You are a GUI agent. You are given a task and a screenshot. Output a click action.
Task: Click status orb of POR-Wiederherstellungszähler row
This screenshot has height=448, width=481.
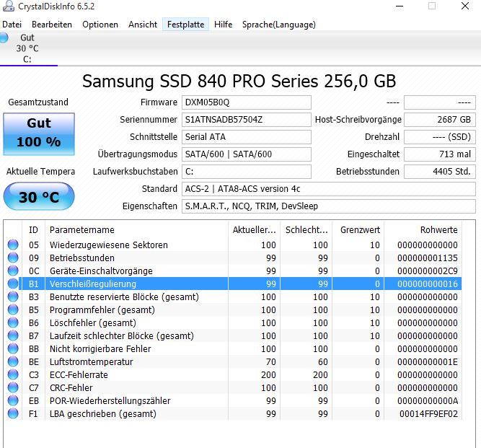(x=13, y=400)
